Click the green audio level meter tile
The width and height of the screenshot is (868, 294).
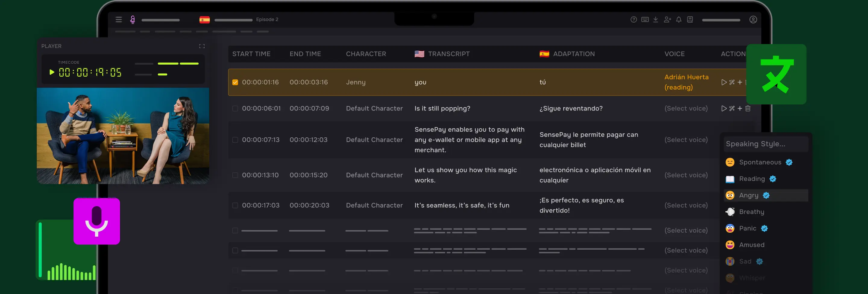pos(66,250)
